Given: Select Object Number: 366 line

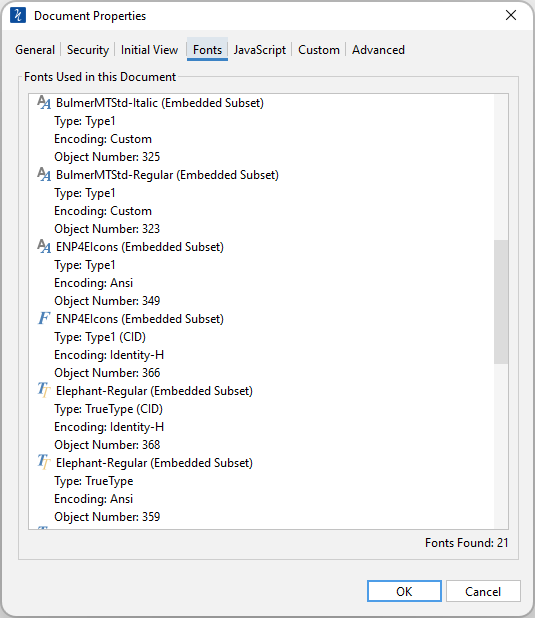Looking at the screenshot, I should coord(107,373).
